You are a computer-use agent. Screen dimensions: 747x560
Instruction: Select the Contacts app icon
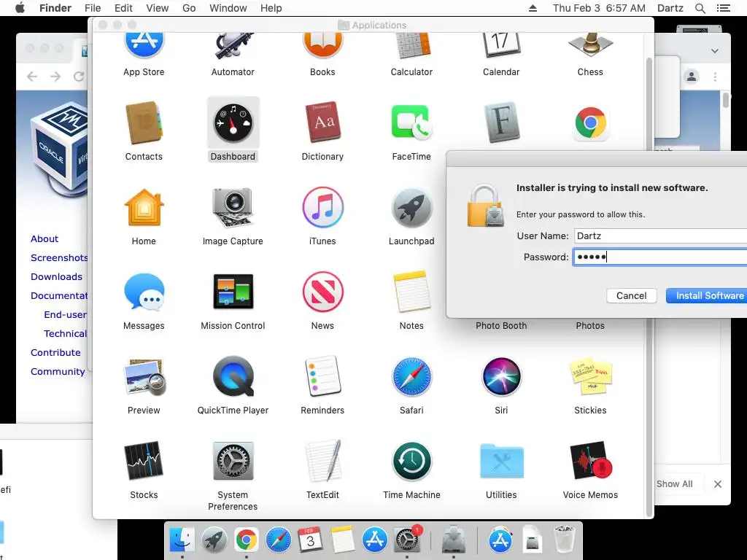pos(144,122)
